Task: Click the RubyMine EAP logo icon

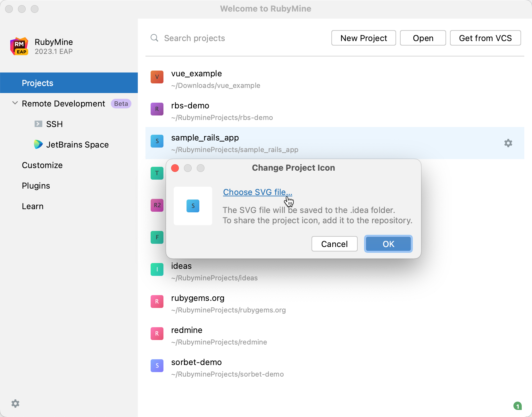Action: 19,47
